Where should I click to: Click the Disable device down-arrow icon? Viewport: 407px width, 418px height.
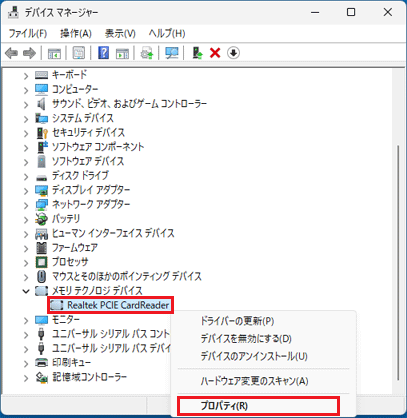[233, 53]
